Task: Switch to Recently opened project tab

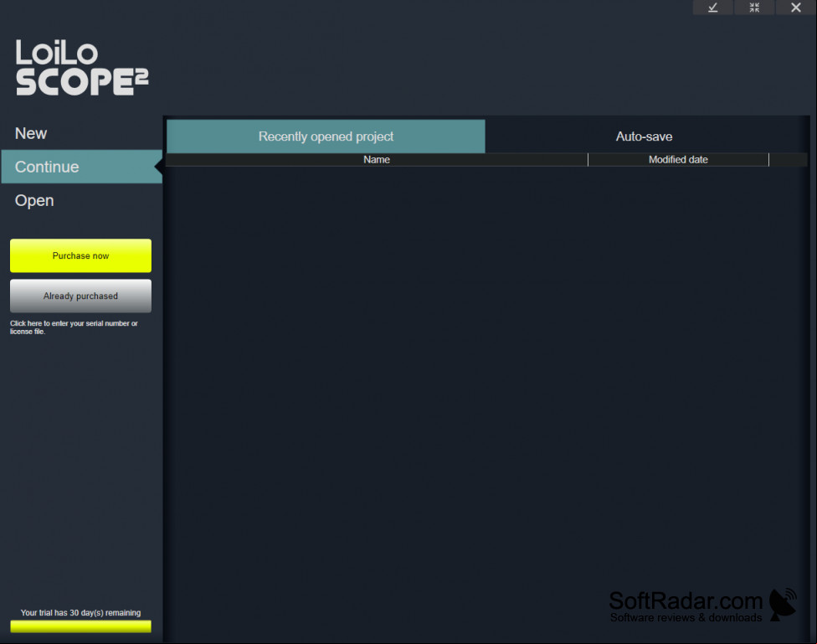Action: pos(326,137)
